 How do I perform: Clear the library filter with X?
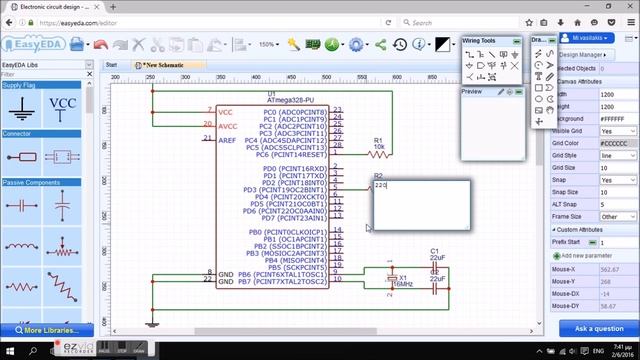click(89, 74)
